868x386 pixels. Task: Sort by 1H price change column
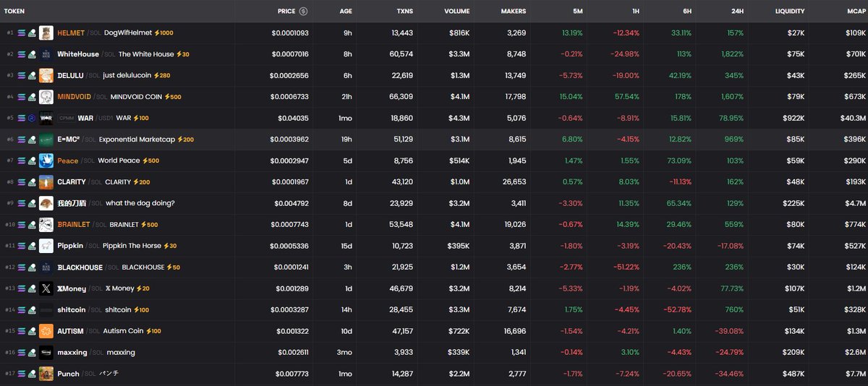coord(635,12)
